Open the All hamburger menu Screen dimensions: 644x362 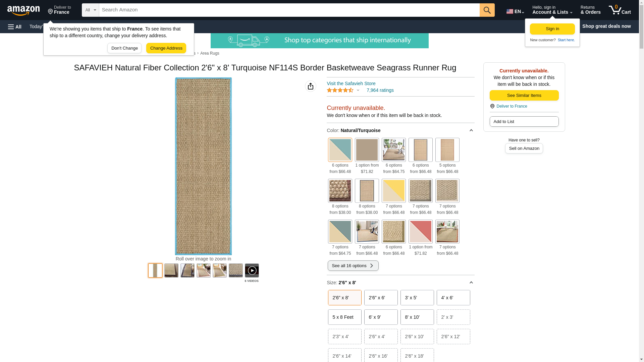tap(15, 26)
